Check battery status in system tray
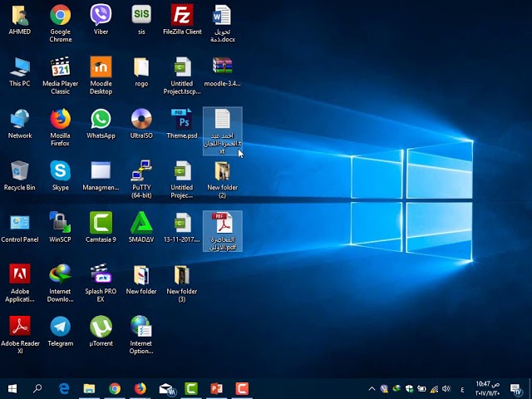Screen dimensions: 532x399 point(421,389)
